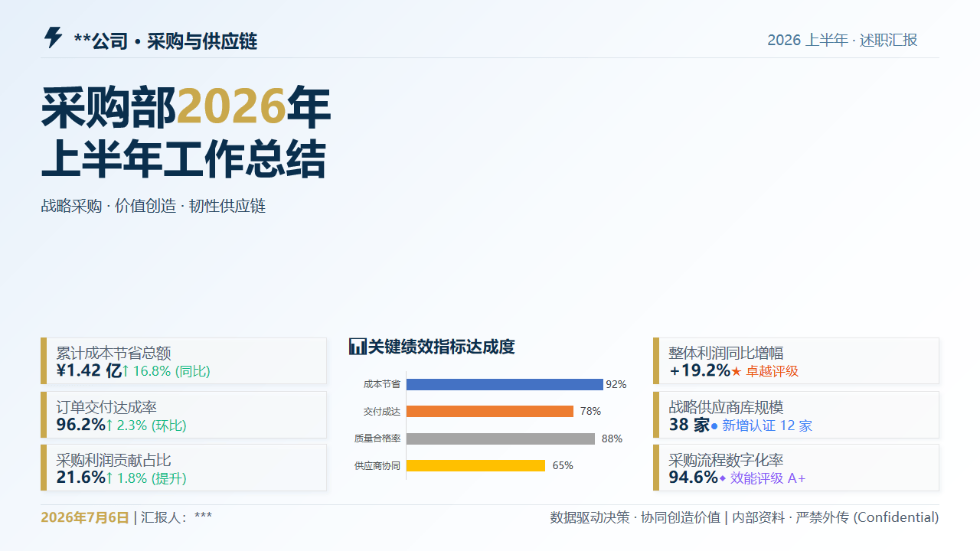Click the 94.6% value
This screenshot has width=980, height=551.
tap(694, 478)
